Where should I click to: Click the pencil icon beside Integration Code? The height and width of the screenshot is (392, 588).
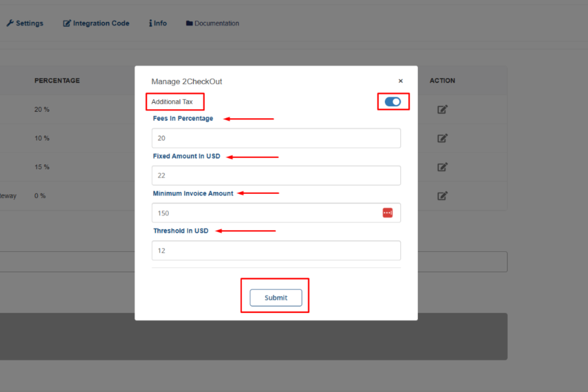[x=67, y=23]
